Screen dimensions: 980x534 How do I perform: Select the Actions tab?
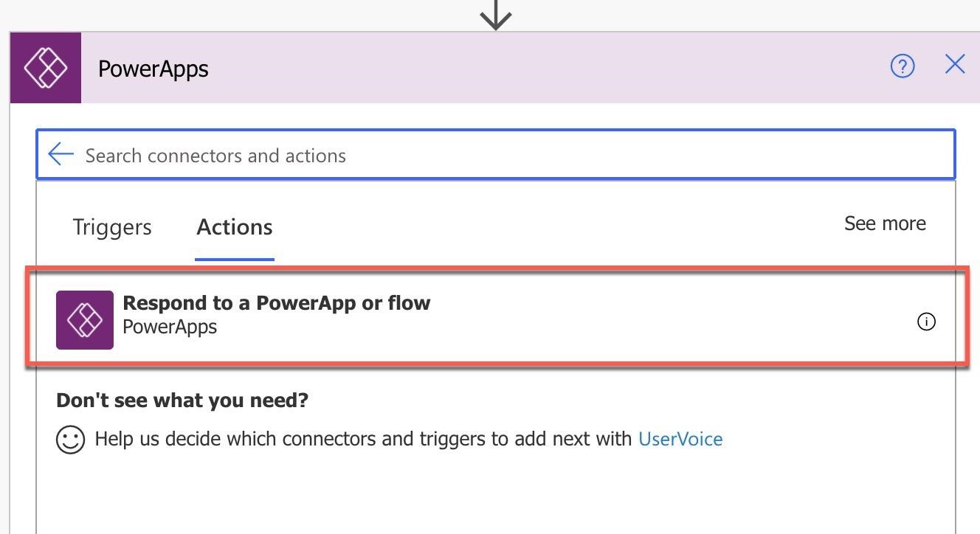point(235,226)
